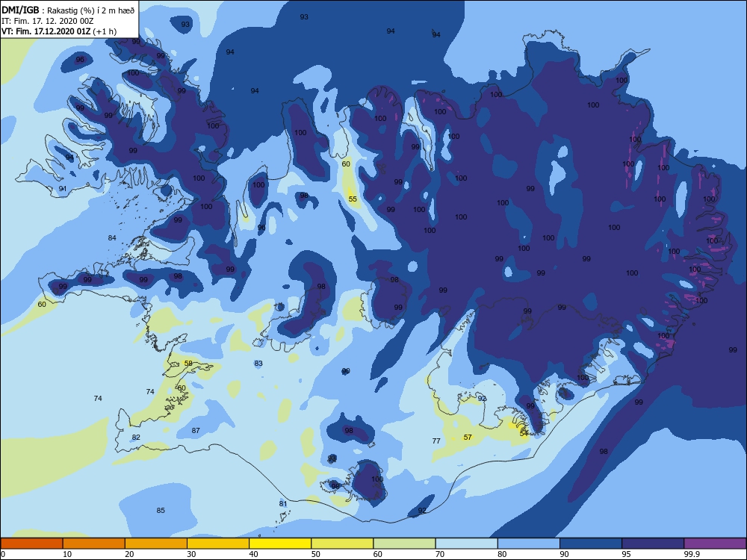
Task: Click the humidity value 84 on the map
Action: point(112,237)
